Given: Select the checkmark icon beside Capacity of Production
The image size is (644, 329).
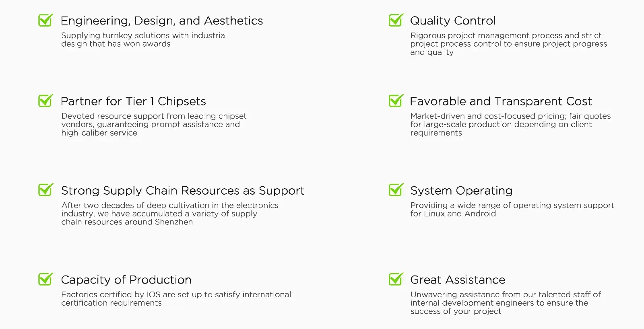Looking at the screenshot, I should pos(45,279).
